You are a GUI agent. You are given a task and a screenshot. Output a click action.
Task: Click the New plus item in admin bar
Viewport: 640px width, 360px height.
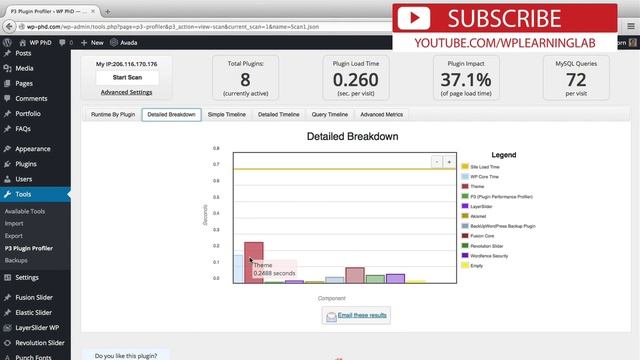[x=92, y=42]
